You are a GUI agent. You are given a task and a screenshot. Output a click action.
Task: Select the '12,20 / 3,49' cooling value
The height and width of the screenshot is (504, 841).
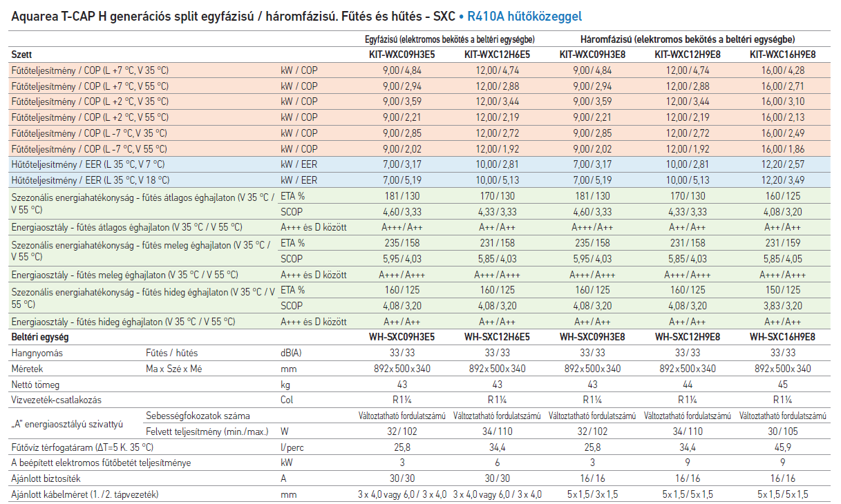click(x=783, y=180)
